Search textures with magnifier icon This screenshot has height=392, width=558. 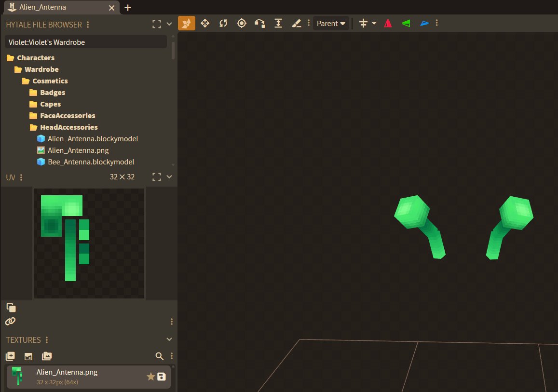[x=160, y=356]
